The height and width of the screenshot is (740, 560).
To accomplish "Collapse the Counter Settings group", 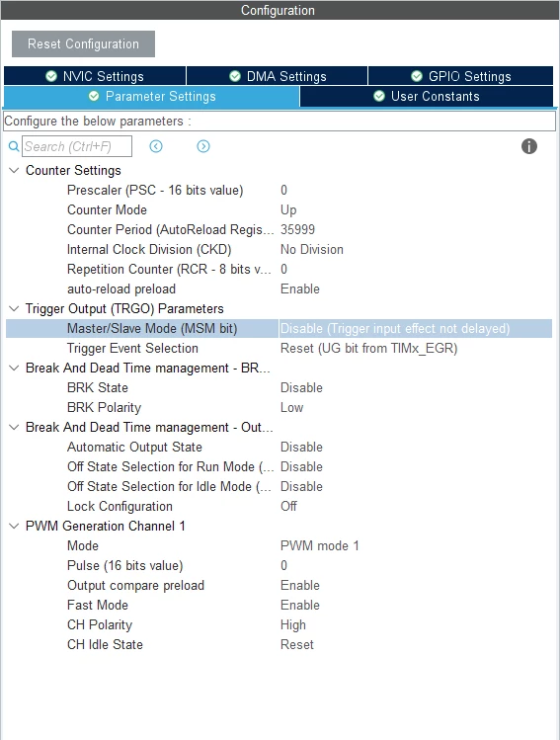I will (14, 170).
